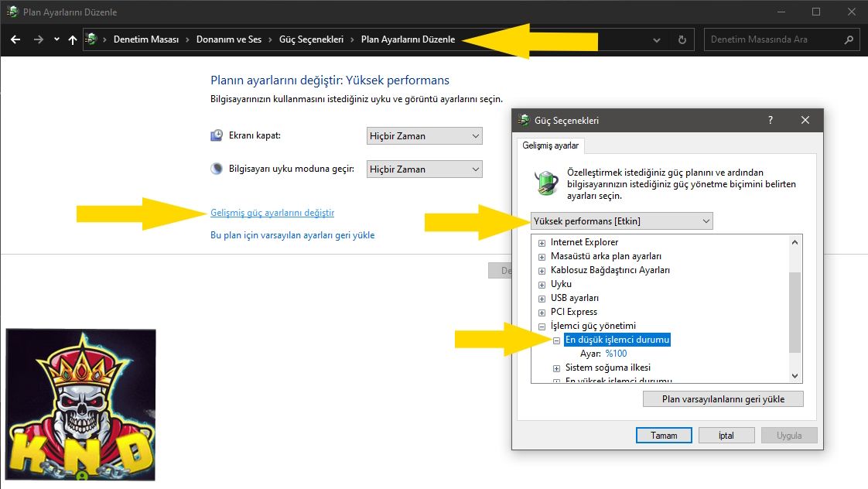The height and width of the screenshot is (489, 868).
Task: Expand the Uyku tree node
Action: click(542, 284)
